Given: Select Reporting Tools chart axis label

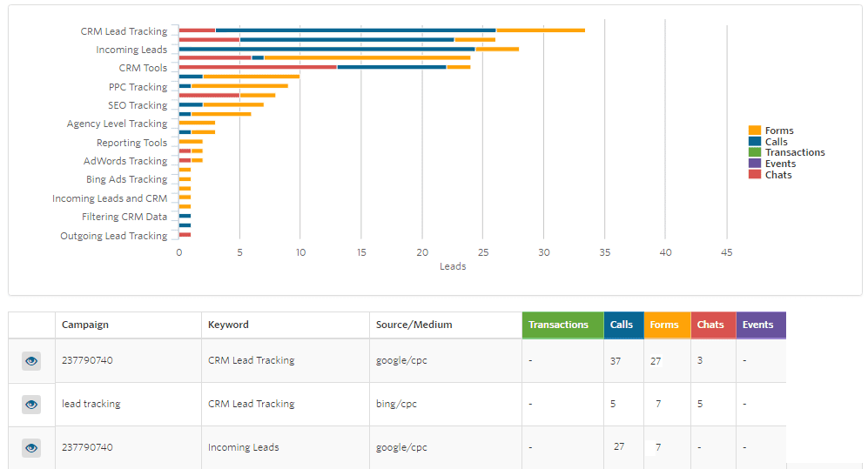Looking at the screenshot, I should [131, 143].
